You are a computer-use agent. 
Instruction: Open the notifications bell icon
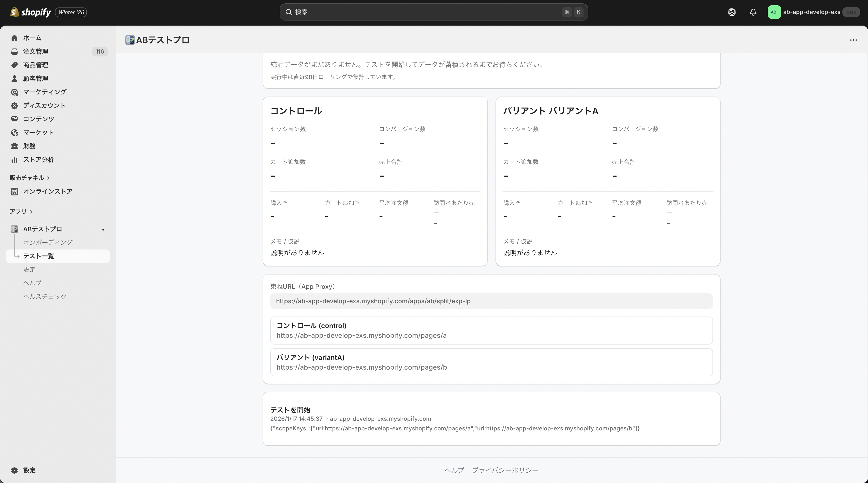coord(753,12)
